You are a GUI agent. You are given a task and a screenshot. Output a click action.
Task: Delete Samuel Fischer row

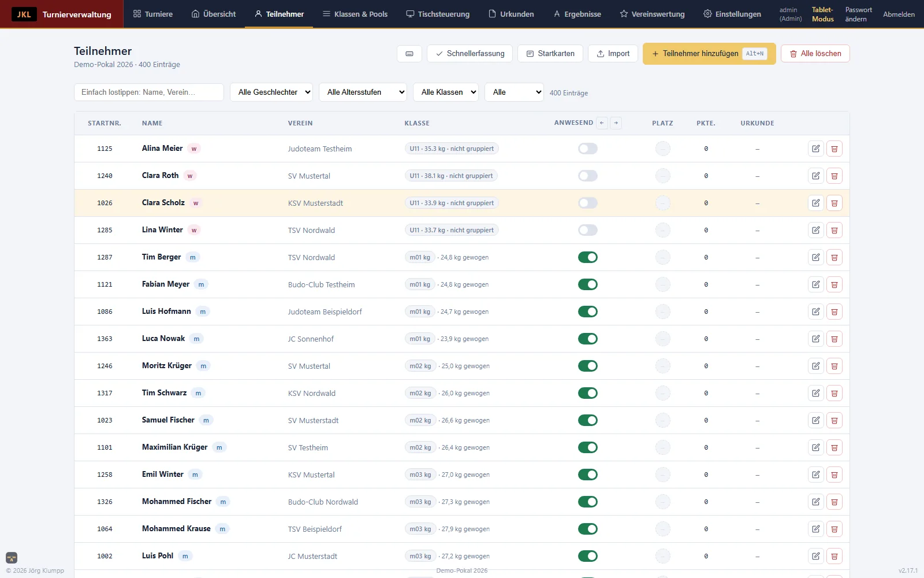(834, 420)
